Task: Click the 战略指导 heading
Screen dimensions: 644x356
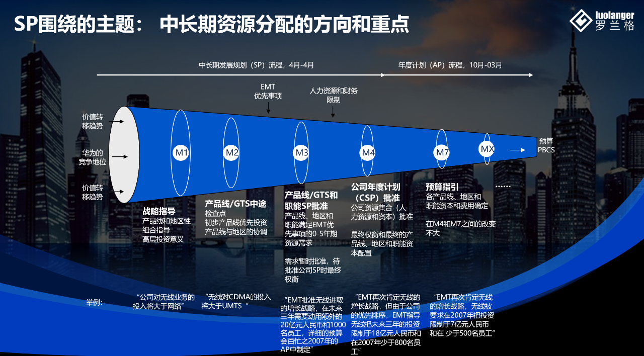Action: click(x=159, y=212)
